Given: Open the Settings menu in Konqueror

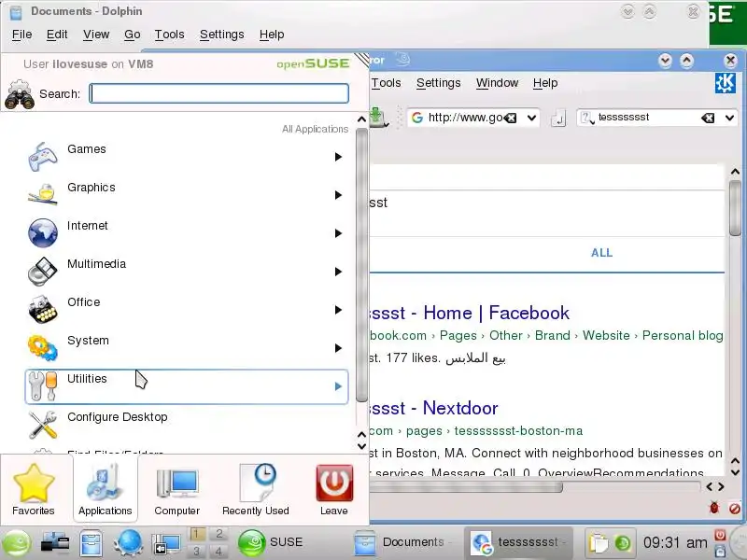Looking at the screenshot, I should 438,83.
